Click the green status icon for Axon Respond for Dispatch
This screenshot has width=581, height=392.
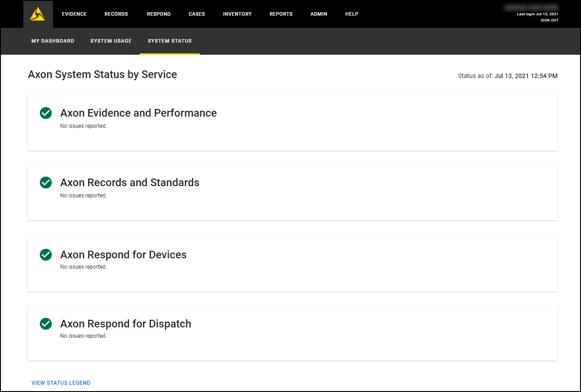[45, 323]
